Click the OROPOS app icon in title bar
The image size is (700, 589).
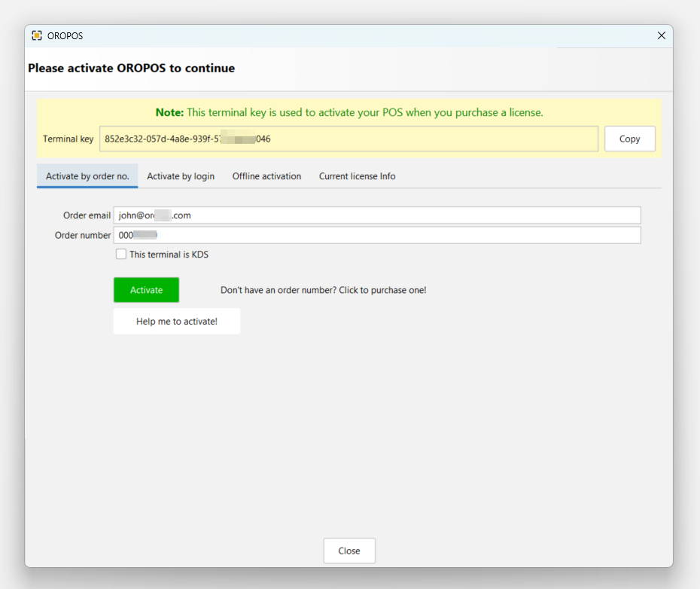coord(37,35)
